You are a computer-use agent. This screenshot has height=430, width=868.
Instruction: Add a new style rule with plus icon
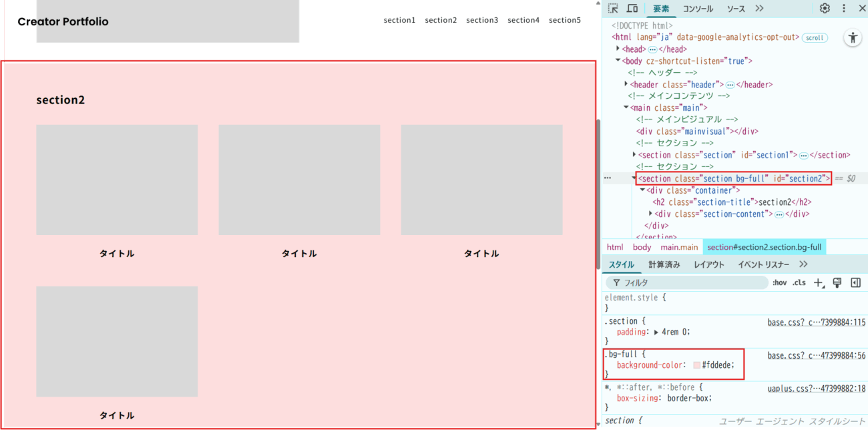point(819,283)
